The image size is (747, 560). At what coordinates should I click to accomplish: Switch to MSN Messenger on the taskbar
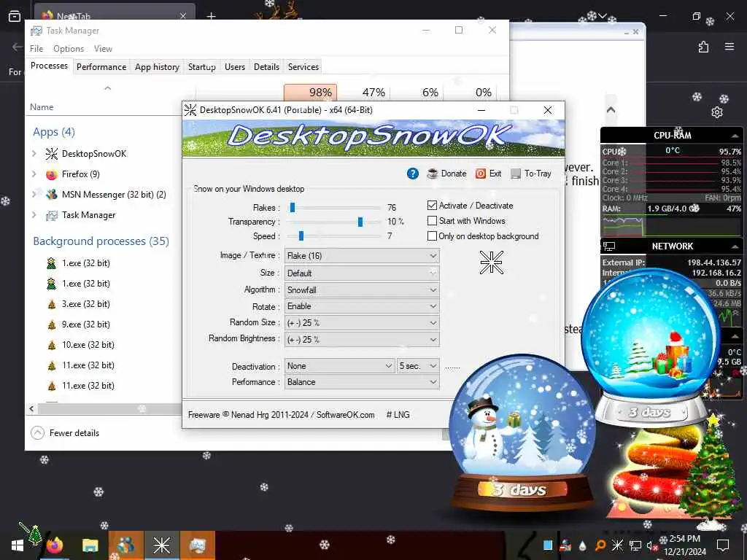[125, 545]
